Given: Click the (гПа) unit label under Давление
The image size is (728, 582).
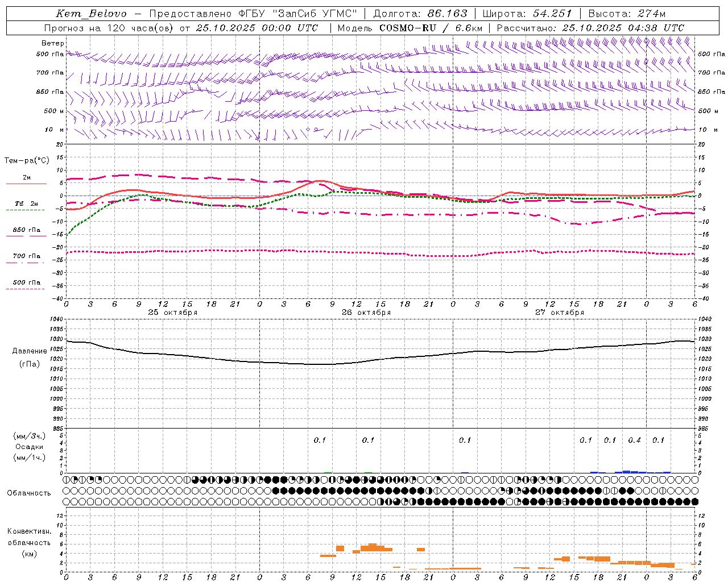Looking at the screenshot, I should coord(30,364).
